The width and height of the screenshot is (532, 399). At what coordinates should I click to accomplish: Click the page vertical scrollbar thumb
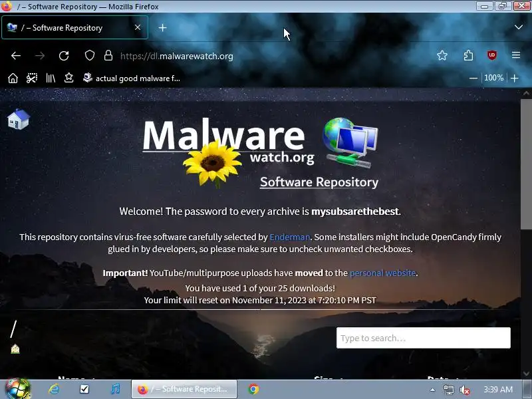click(x=526, y=164)
